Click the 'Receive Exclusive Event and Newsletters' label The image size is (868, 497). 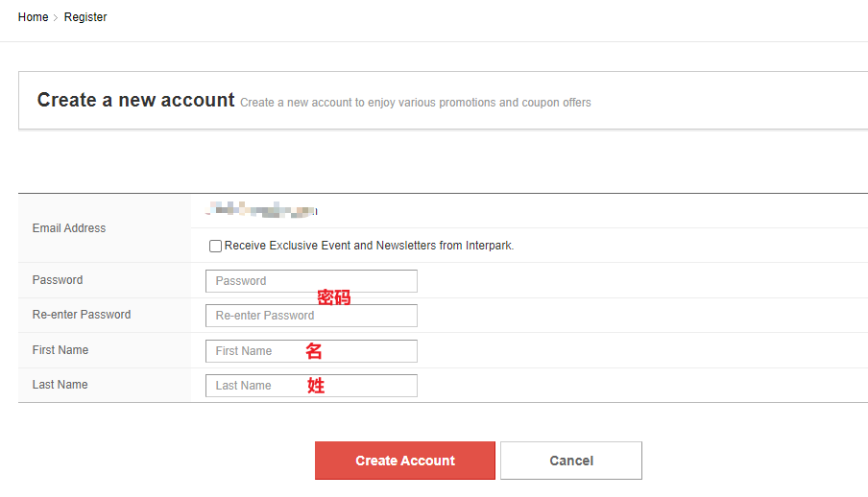tap(369, 246)
